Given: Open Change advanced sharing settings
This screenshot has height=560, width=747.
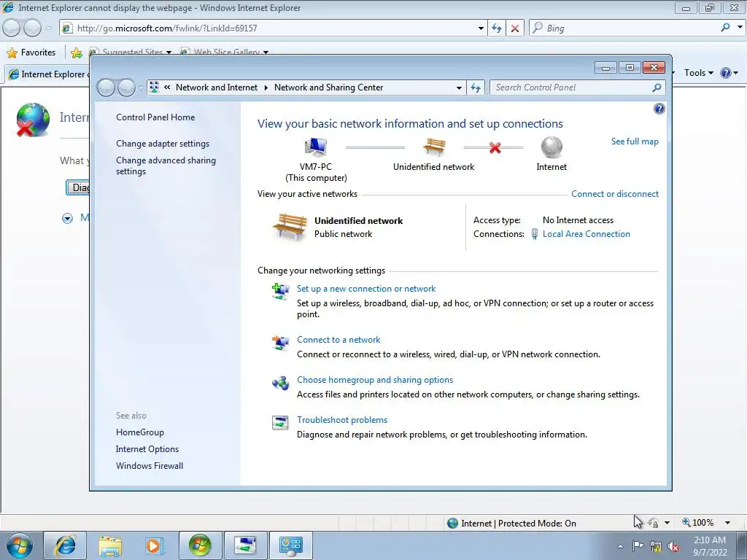Looking at the screenshot, I should click(x=166, y=166).
